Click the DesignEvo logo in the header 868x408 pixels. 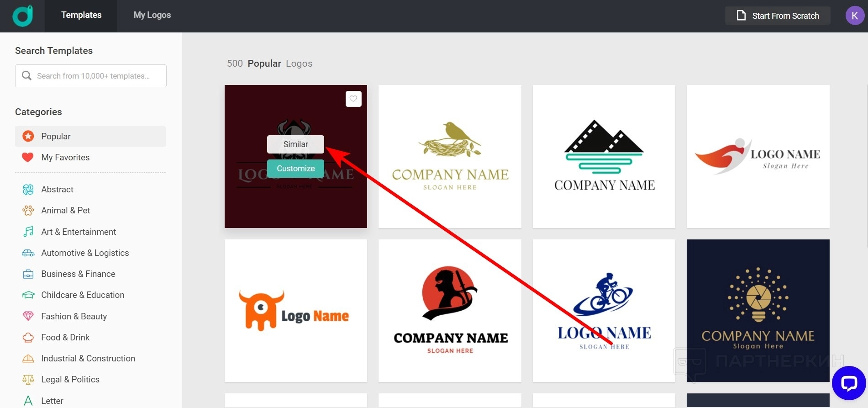tap(22, 16)
